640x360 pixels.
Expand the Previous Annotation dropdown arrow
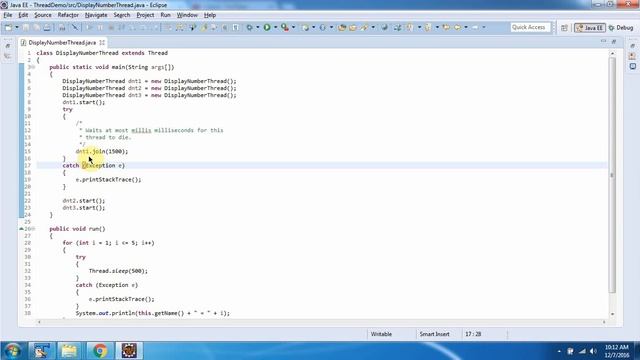437,27
